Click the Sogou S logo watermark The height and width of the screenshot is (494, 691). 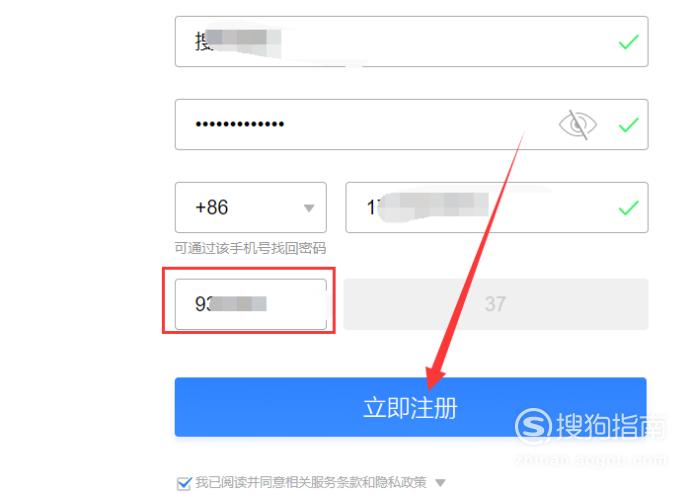[x=533, y=426]
